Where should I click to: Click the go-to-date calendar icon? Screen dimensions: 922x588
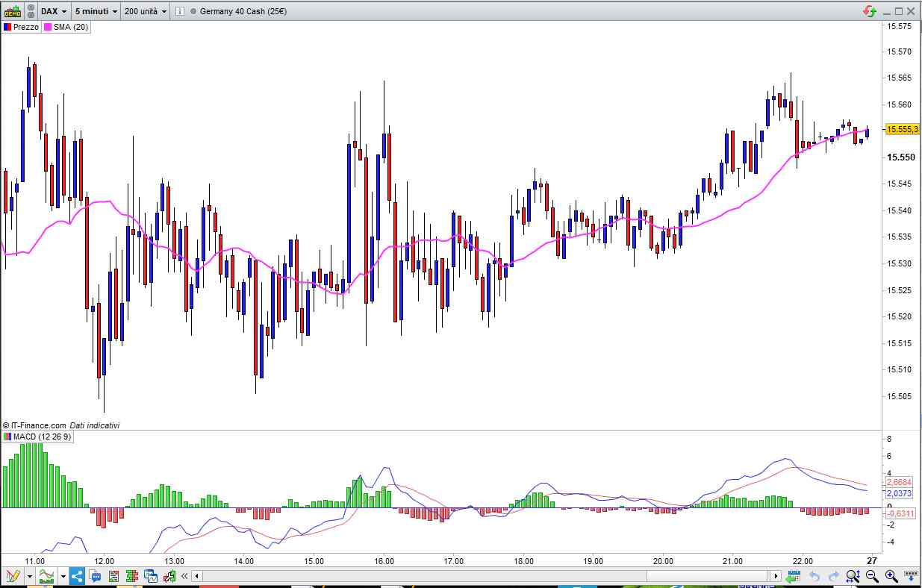click(x=794, y=576)
